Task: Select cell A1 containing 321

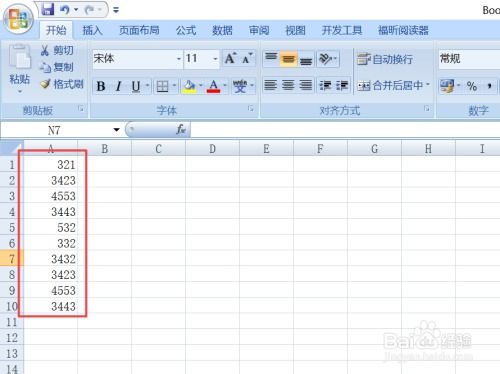Action: tap(50, 164)
